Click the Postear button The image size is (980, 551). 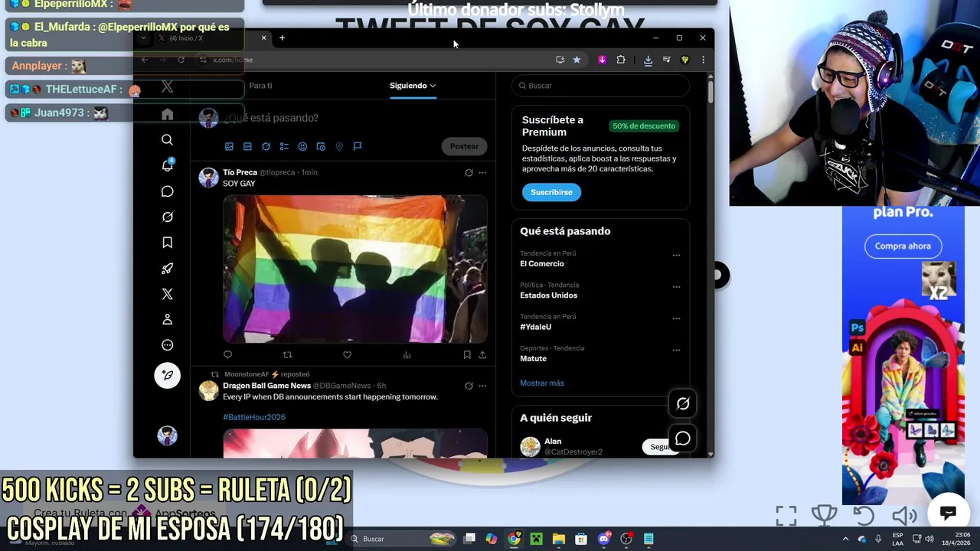click(x=464, y=146)
